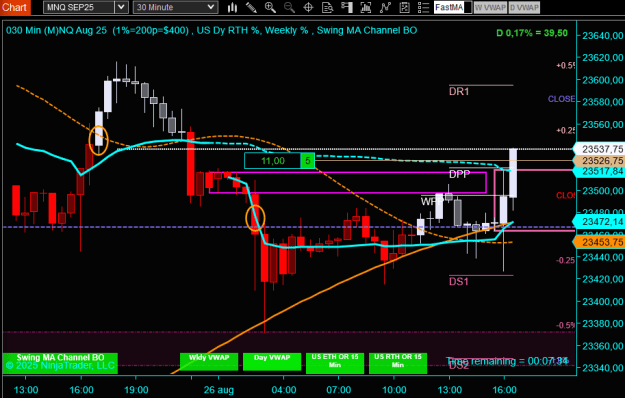
Task: Open the 30 Minute interval dropdown
Action: tap(175, 7)
